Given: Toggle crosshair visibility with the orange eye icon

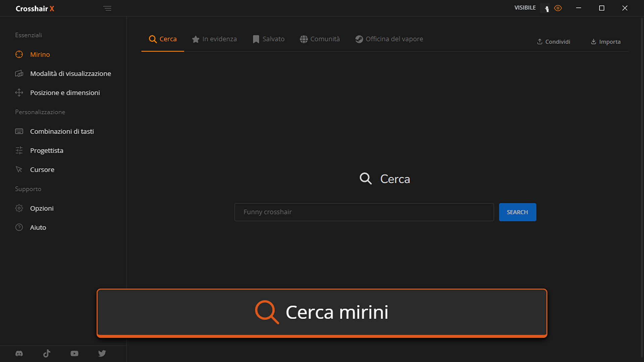Looking at the screenshot, I should [x=558, y=8].
